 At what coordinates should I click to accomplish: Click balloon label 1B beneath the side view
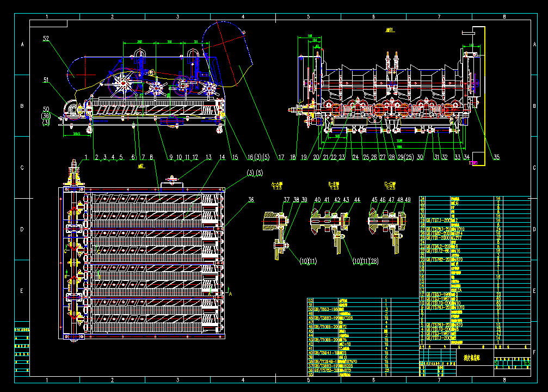click(292, 157)
